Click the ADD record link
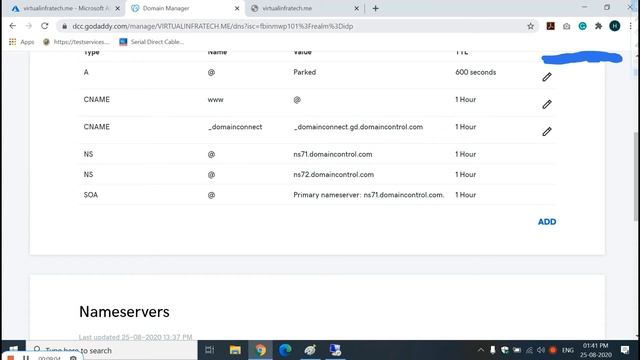Viewport: 640px width, 360px height. tap(547, 222)
